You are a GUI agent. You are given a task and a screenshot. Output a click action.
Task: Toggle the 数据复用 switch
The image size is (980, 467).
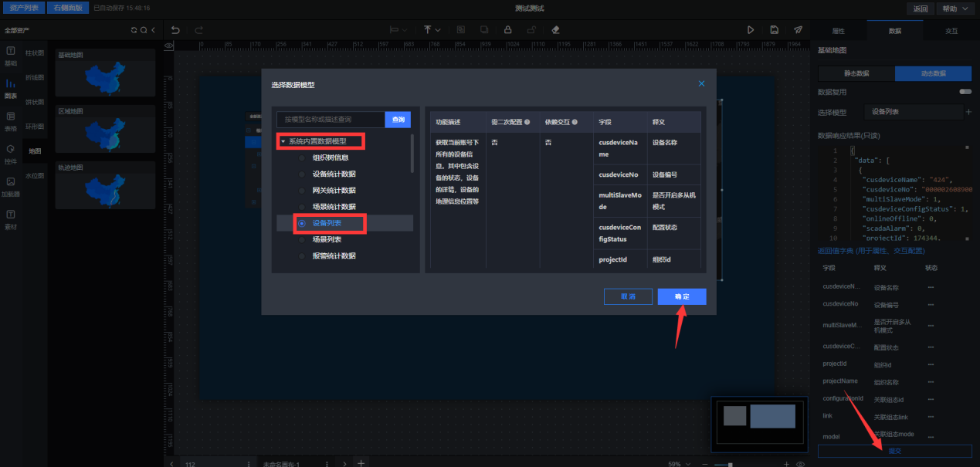(x=965, y=91)
